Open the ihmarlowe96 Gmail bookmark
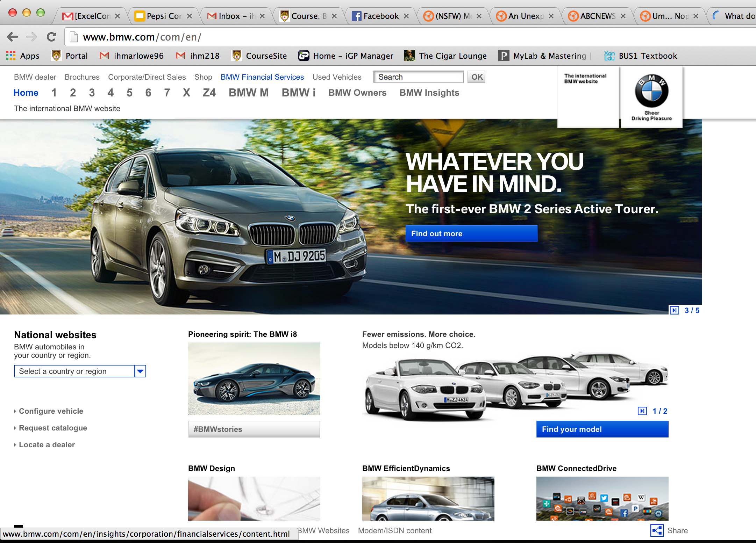Image resolution: width=756 pixels, height=543 pixels. click(131, 56)
